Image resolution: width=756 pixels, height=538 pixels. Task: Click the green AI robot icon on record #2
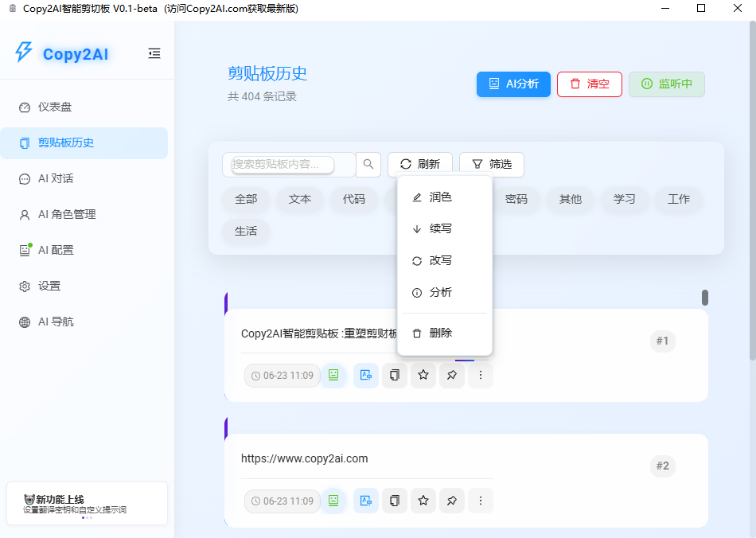[x=333, y=501]
